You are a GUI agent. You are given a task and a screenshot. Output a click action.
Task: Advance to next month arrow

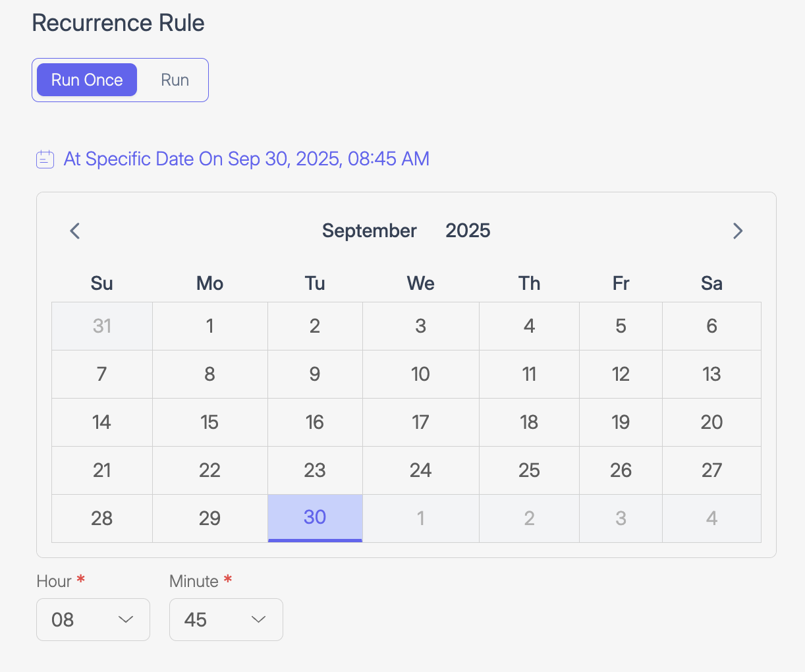pos(737,231)
